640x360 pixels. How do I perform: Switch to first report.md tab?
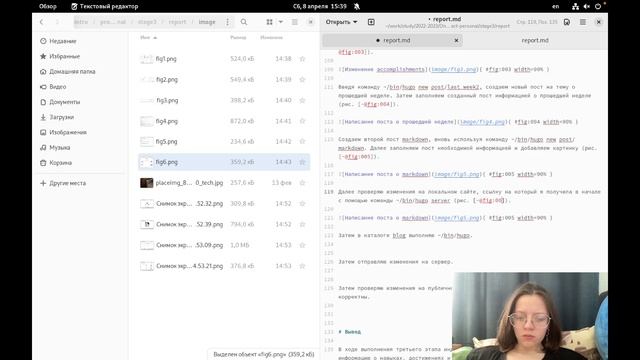click(393, 40)
